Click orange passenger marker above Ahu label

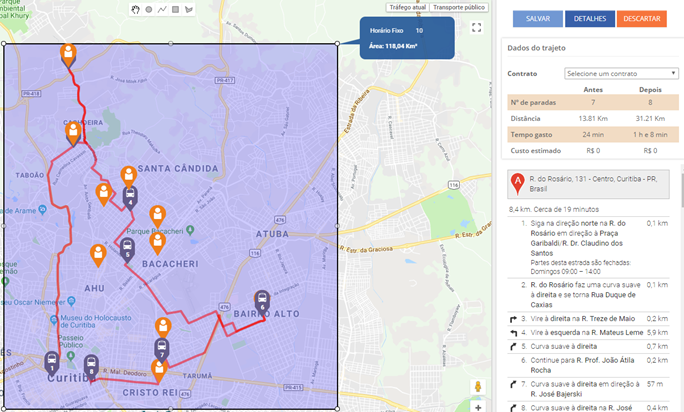[x=98, y=256]
